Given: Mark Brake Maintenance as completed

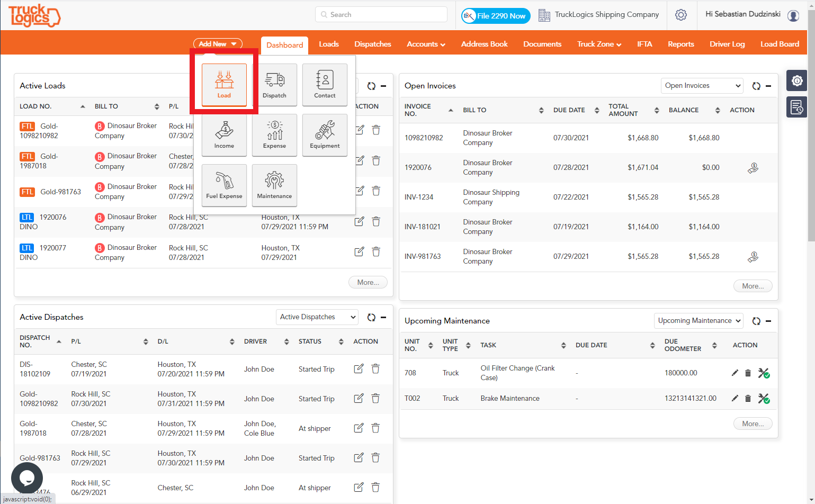Looking at the screenshot, I should [x=764, y=398].
